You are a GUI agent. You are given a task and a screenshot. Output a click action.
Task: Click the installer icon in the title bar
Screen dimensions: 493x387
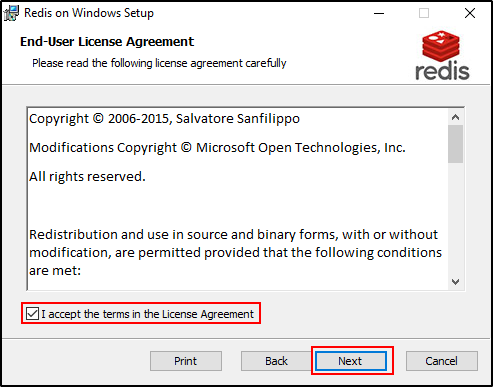click(11, 13)
